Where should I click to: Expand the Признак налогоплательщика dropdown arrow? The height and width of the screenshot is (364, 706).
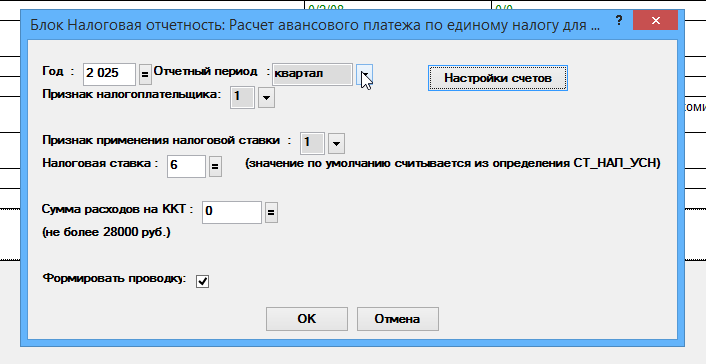(x=266, y=97)
